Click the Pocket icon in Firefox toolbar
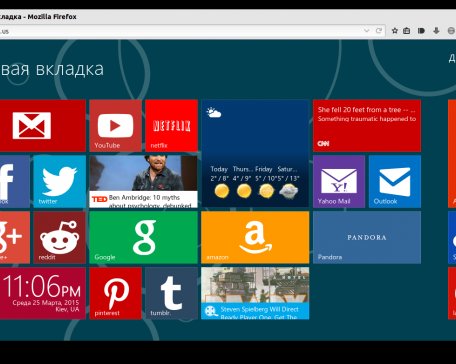The width and height of the screenshot is (456, 364). pyautogui.click(x=421, y=31)
